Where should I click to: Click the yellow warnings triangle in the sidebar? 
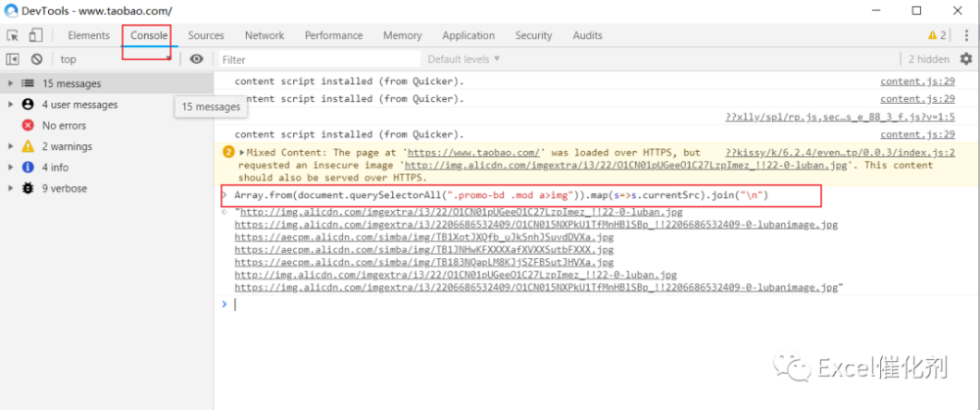pos(27,146)
